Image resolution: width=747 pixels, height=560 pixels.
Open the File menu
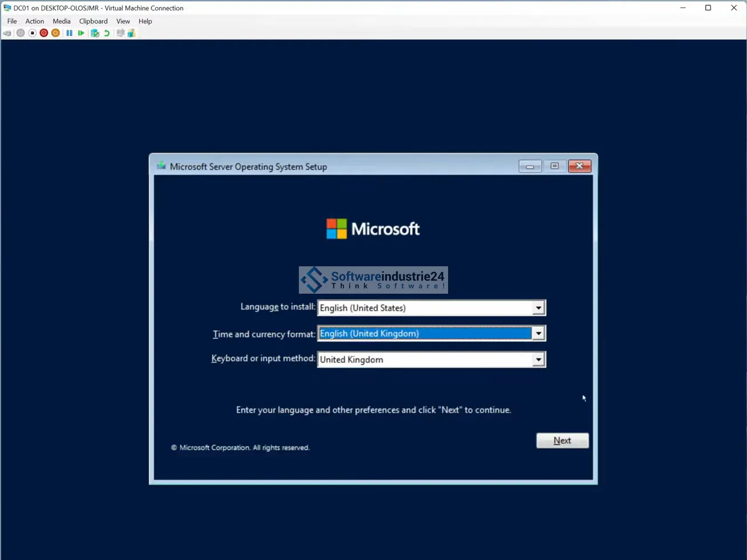(12, 21)
